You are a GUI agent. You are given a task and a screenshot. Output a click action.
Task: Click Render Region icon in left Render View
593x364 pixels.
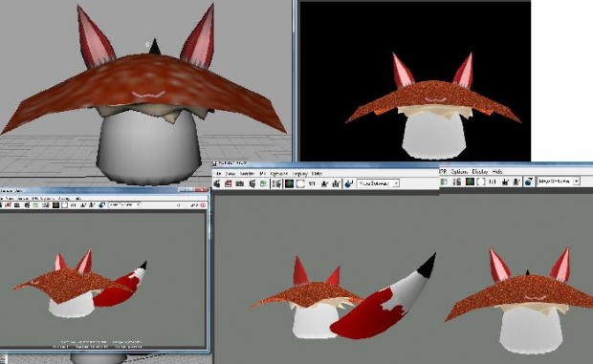tap(8, 205)
